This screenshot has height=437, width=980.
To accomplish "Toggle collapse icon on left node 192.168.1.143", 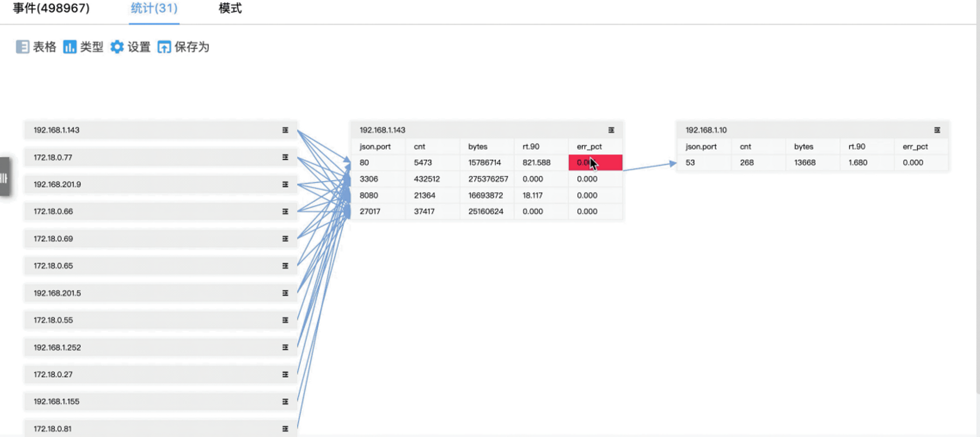I will [285, 130].
